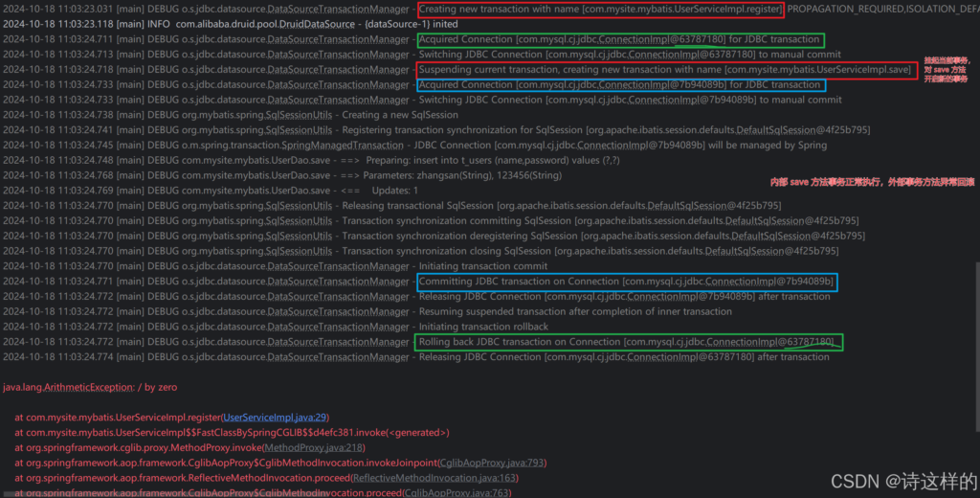
Task: Select the 'com.alibaba.druid.pool.DruidDataSource' logger name
Action: pos(265,24)
